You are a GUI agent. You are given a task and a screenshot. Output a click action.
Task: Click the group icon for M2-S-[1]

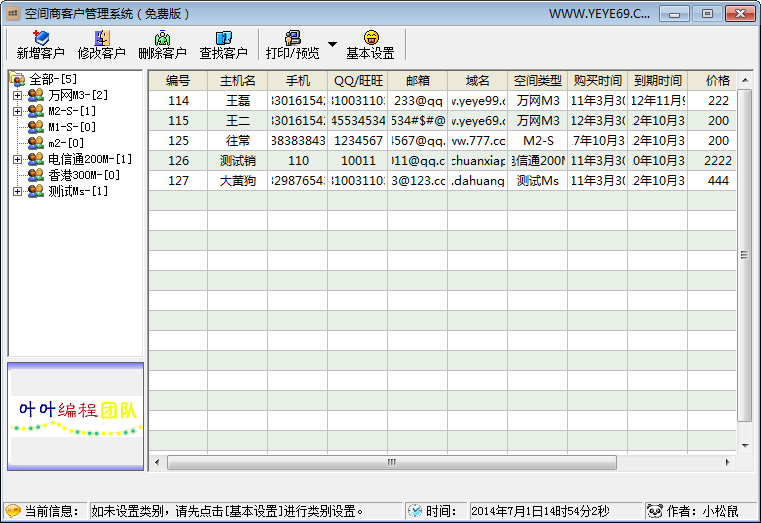pos(35,111)
